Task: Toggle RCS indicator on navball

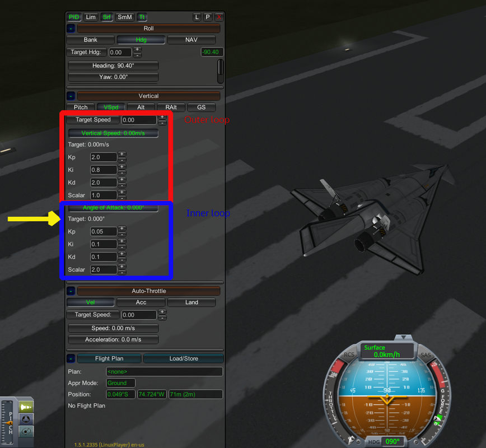Action: (x=349, y=354)
